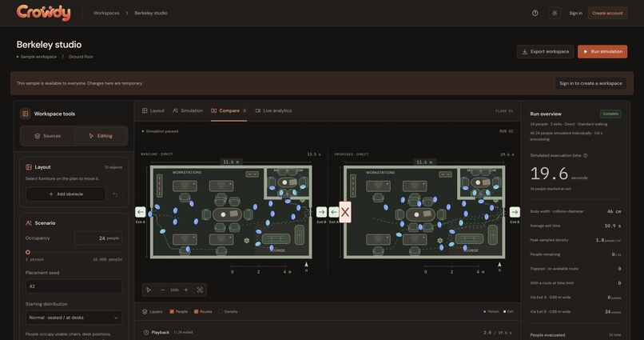Click the People remaining row
644x340 pixels.
(x=575, y=254)
